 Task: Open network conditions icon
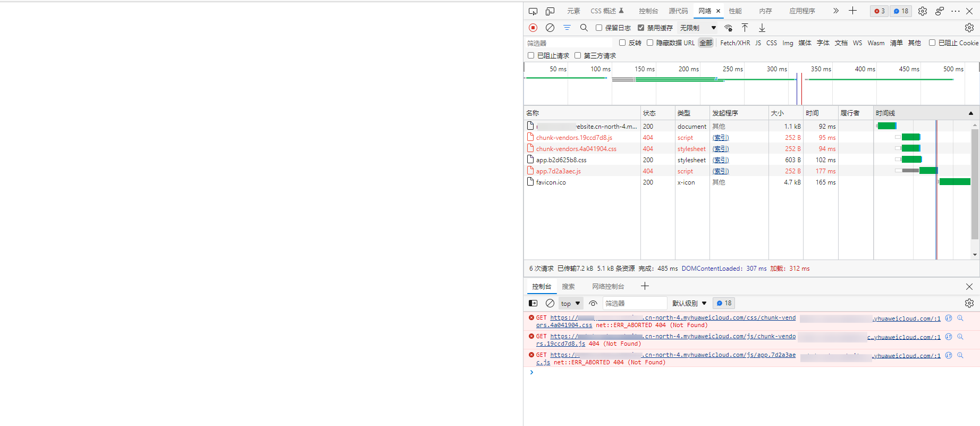[729, 28]
